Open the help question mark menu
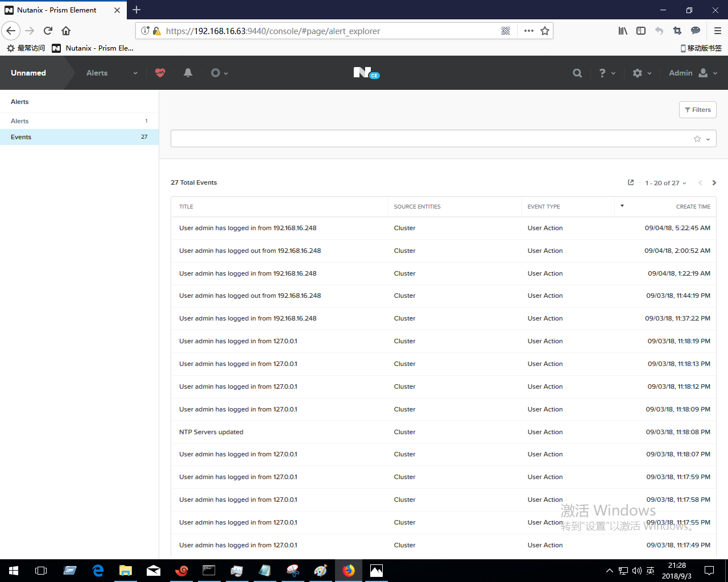This screenshot has width=728, height=582. (x=607, y=73)
